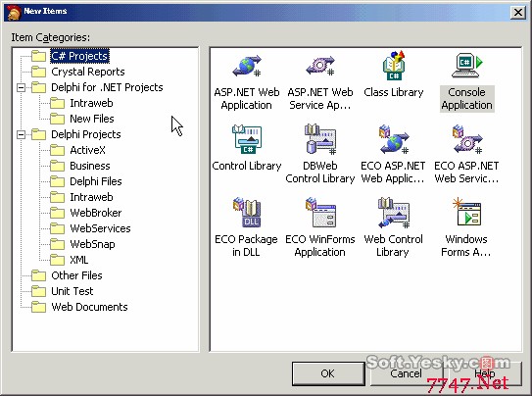Select the Console Application icon
Viewport: 532px width, 396px height.
(x=467, y=65)
